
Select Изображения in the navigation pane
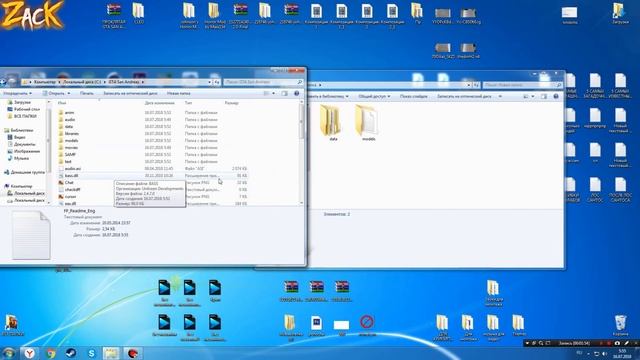pyautogui.click(x=24, y=151)
